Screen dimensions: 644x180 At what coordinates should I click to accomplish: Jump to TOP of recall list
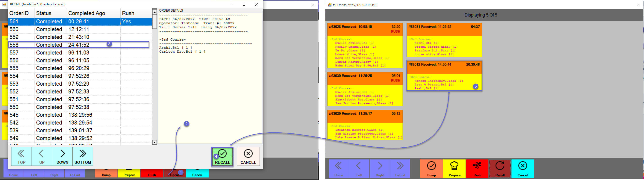[x=21, y=156]
